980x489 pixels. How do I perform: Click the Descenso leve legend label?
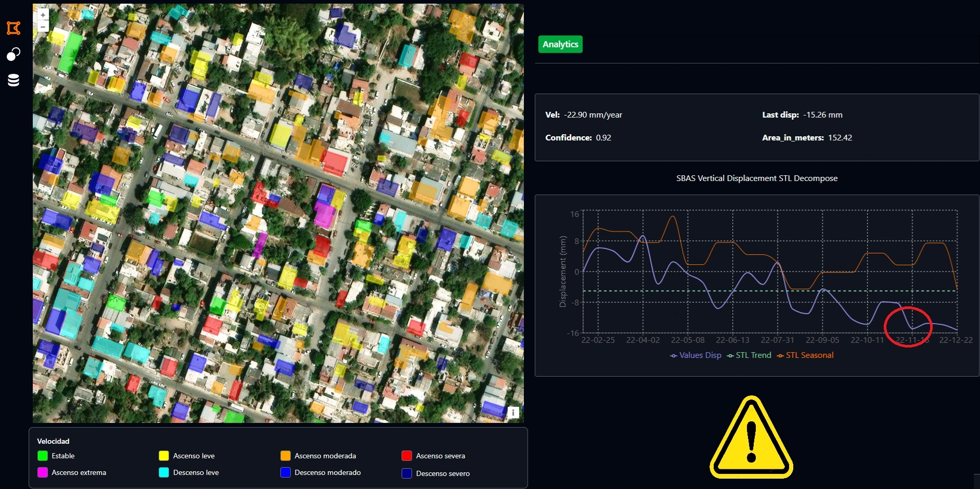196,472
